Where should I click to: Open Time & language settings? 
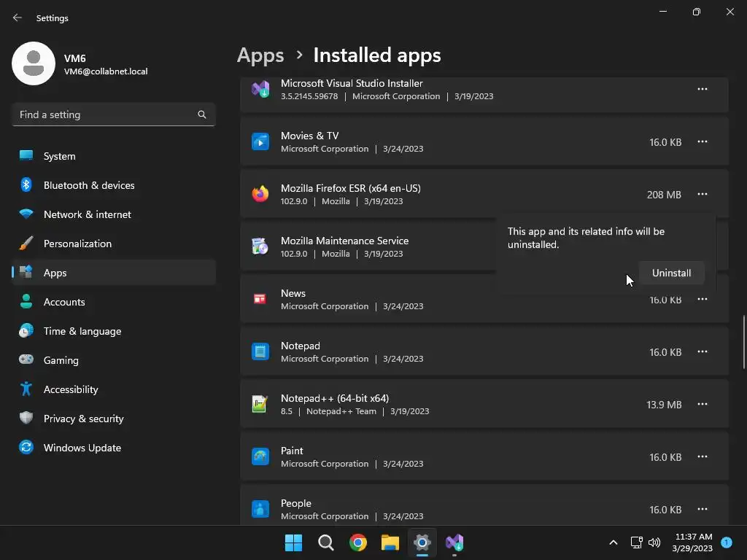[114, 331]
